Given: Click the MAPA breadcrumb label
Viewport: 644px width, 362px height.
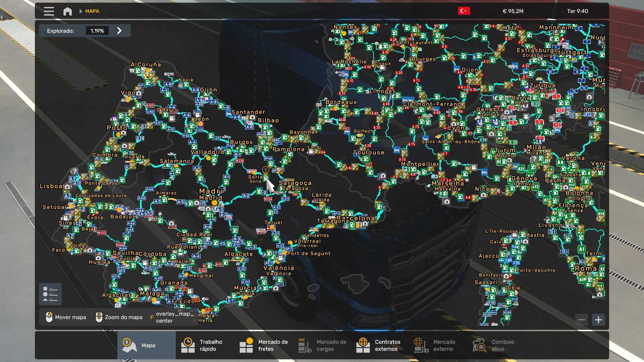Looking at the screenshot, I should (92, 11).
